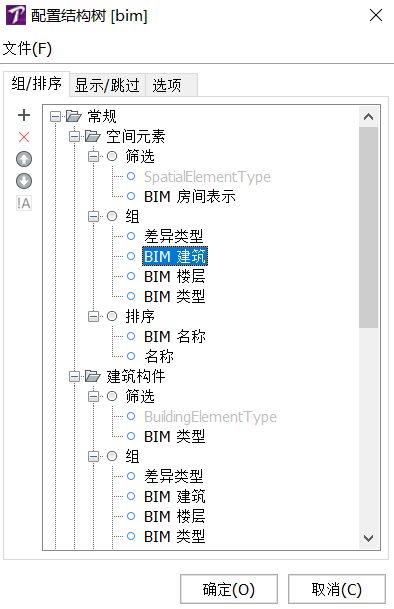Move item up with up-arrow icon
Viewport: 394px width, 609px height.
(24, 159)
